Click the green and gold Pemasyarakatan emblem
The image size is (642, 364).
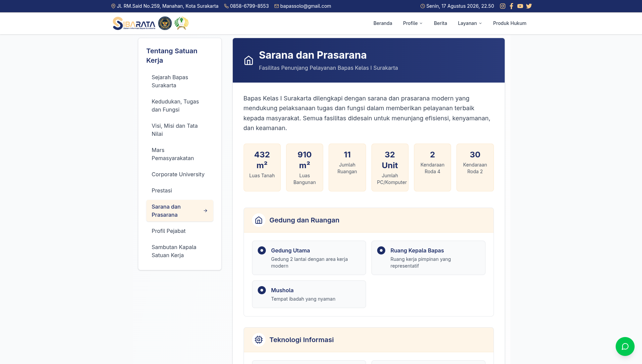(x=182, y=23)
